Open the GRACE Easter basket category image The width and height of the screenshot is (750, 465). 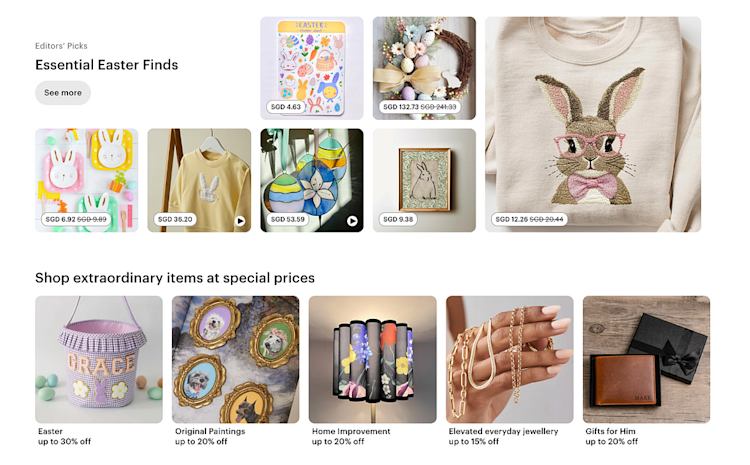(99, 359)
